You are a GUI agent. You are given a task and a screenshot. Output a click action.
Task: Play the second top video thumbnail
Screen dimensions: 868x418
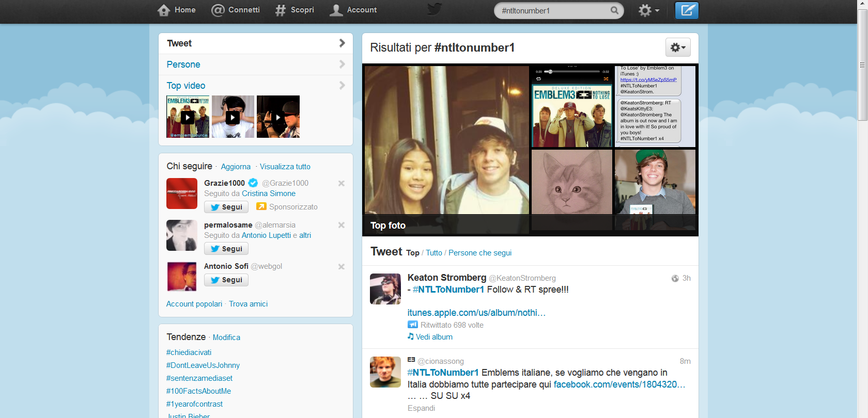point(233,117)
